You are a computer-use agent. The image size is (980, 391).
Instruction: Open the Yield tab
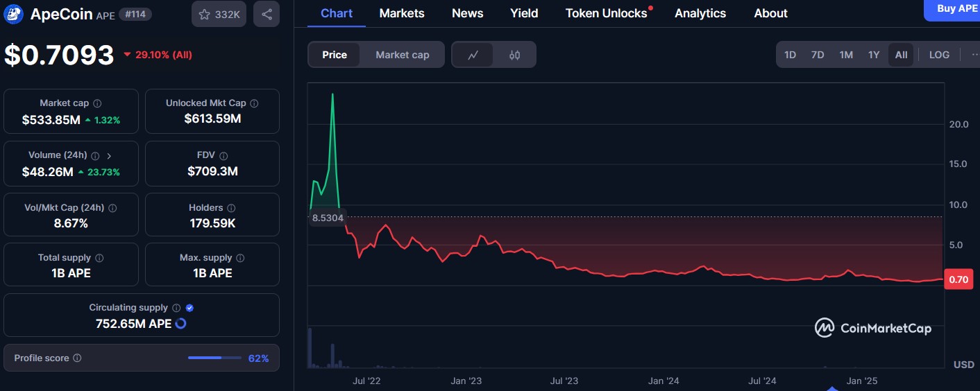pos(524,13)
